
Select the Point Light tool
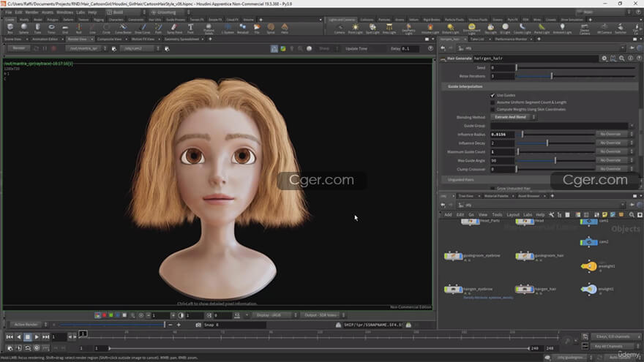(x=356, y=28)
